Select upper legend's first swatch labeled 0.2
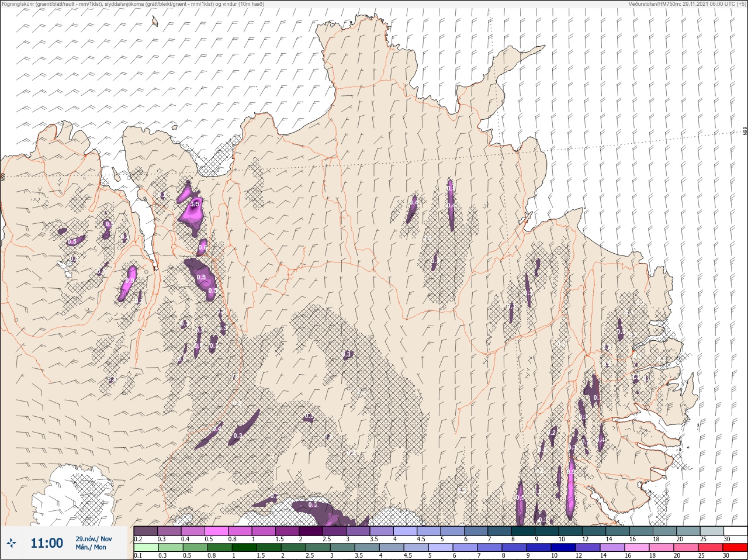The image size is (748, 560). (146, 531)
